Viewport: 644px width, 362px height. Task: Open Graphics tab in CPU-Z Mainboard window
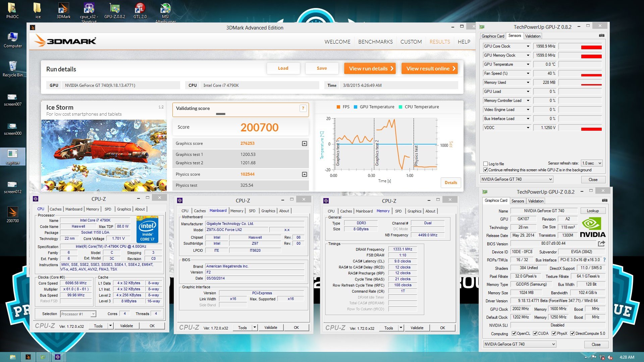click(268, 211)
